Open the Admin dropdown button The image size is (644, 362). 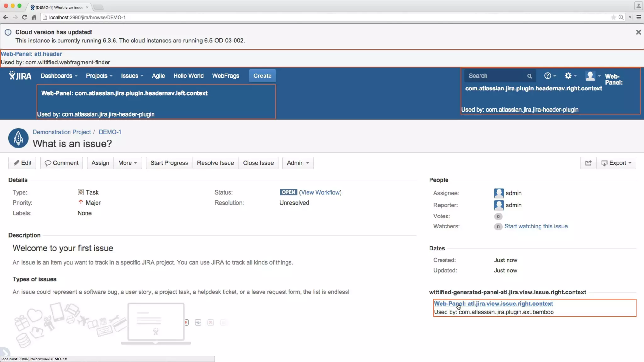[297, 163]
